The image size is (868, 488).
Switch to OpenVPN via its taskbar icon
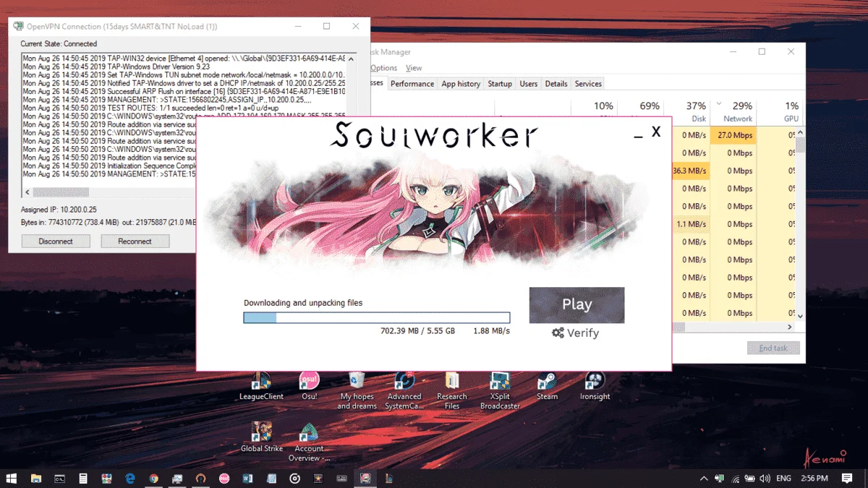pyautogui.click(x=200, y=478)
